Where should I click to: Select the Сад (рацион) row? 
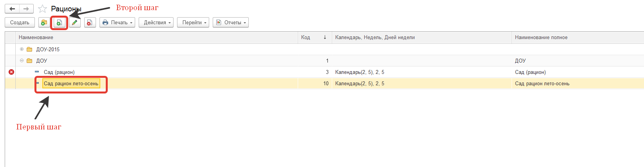pos(59,72)
